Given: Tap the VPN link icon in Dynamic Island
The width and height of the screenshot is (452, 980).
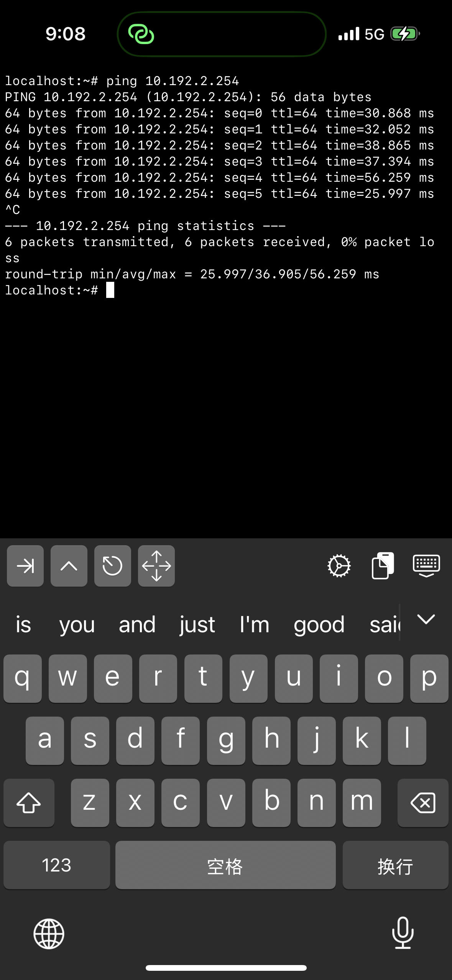Looking at the screenshot, I should coord(141,34).
